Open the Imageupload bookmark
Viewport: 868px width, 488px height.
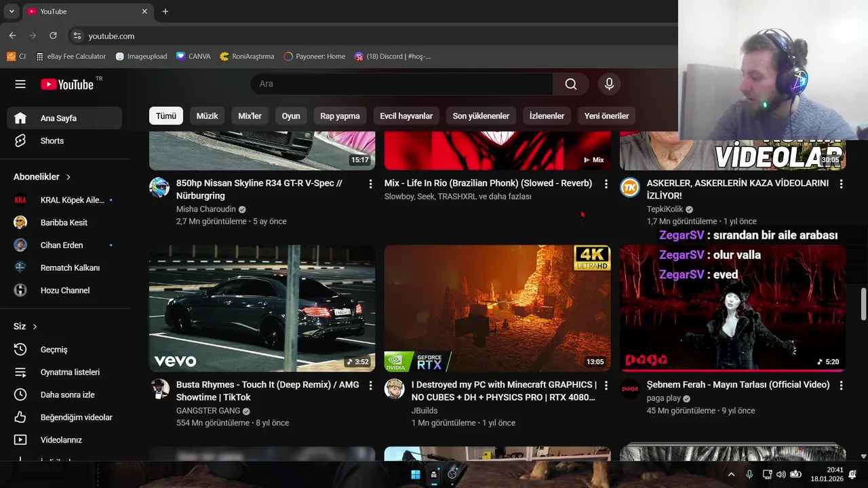(141, 56)
